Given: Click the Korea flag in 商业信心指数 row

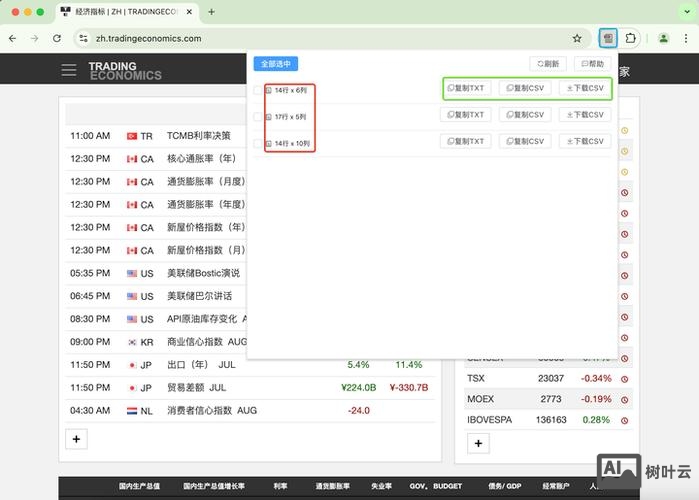Looking at the screenshot, I should pos(132,342).
